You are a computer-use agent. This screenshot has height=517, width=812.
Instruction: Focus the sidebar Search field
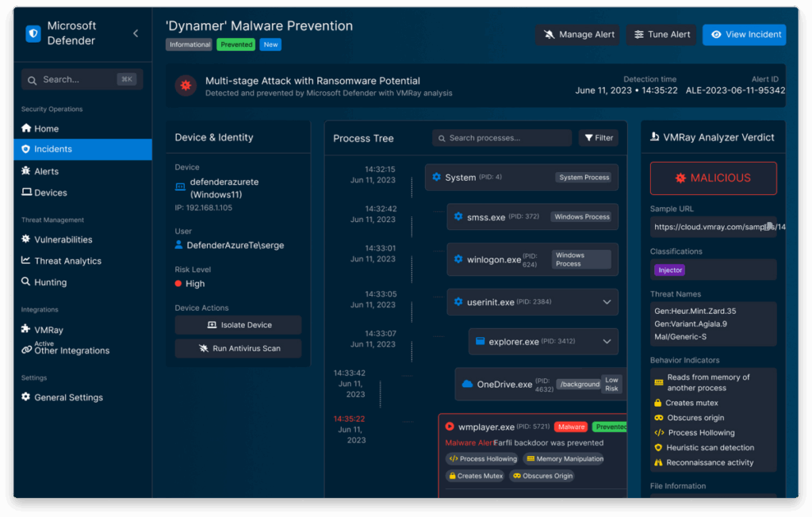82,80
